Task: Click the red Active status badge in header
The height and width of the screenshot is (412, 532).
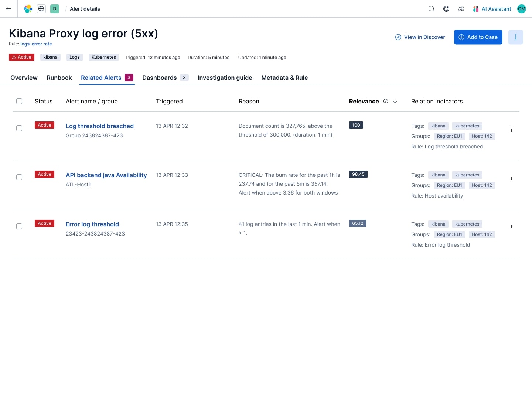Action: pos(21,57)
